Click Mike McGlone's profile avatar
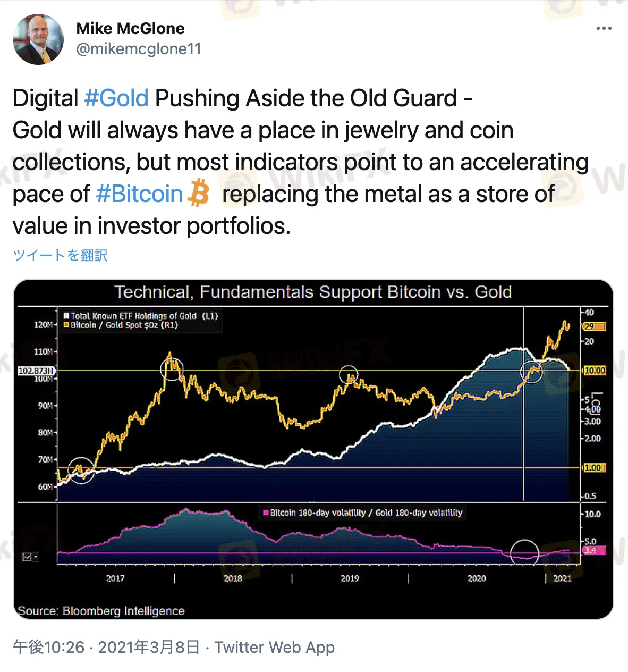This screenshot has height=672, width=628. click(38, 39)
